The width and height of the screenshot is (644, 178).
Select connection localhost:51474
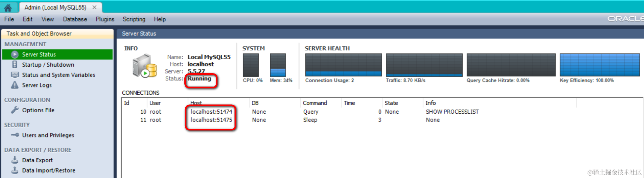pos(211,112)
